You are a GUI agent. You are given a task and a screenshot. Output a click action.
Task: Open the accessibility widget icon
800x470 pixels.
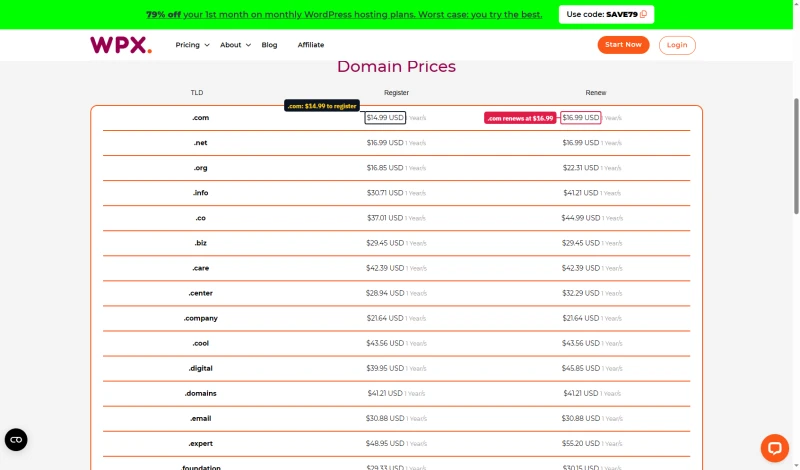(x=16, y=439)
